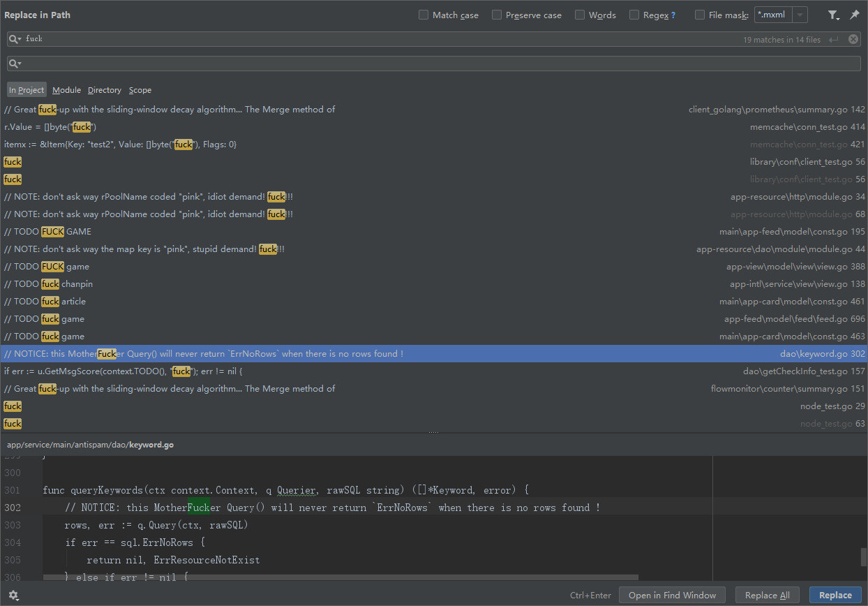Select the TODO article result in const.go 461
Screen dimensions: 868x606
[434, 302]
